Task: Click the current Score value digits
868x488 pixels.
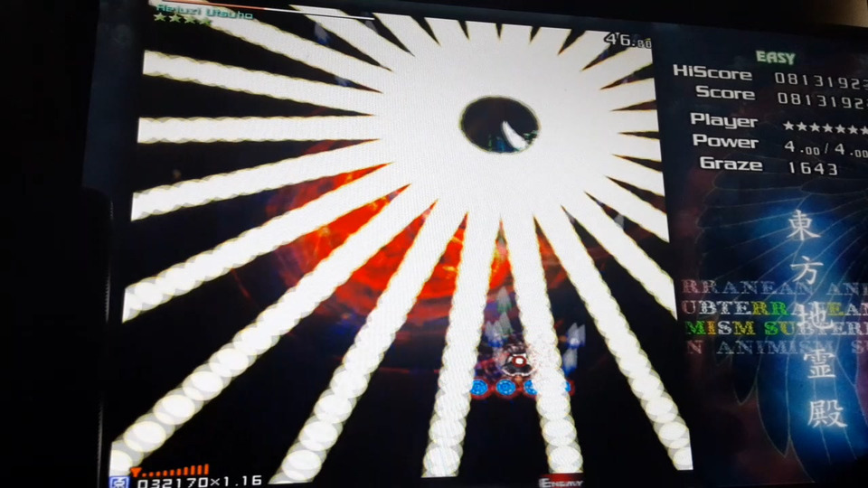Action: [x=822, y=100]
